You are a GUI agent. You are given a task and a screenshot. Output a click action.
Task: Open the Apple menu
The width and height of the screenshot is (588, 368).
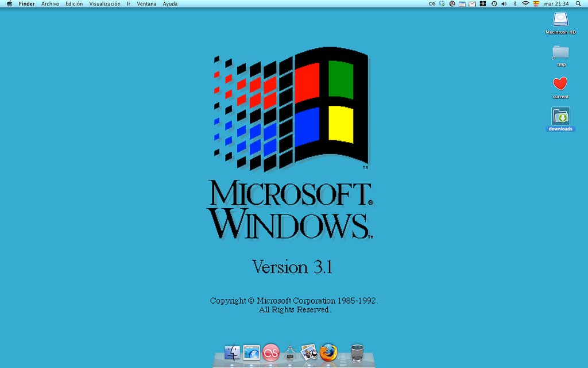tap(9, 4)
